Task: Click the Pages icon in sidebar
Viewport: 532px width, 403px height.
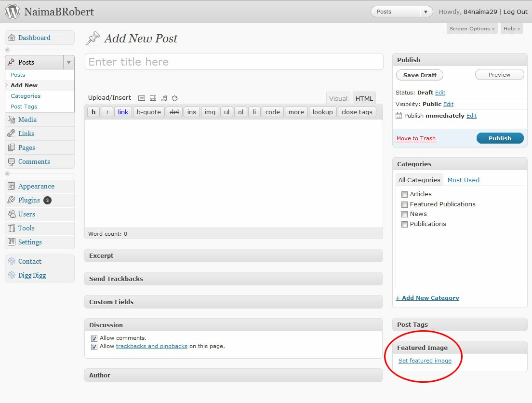Action: click(x=12, y=148)
